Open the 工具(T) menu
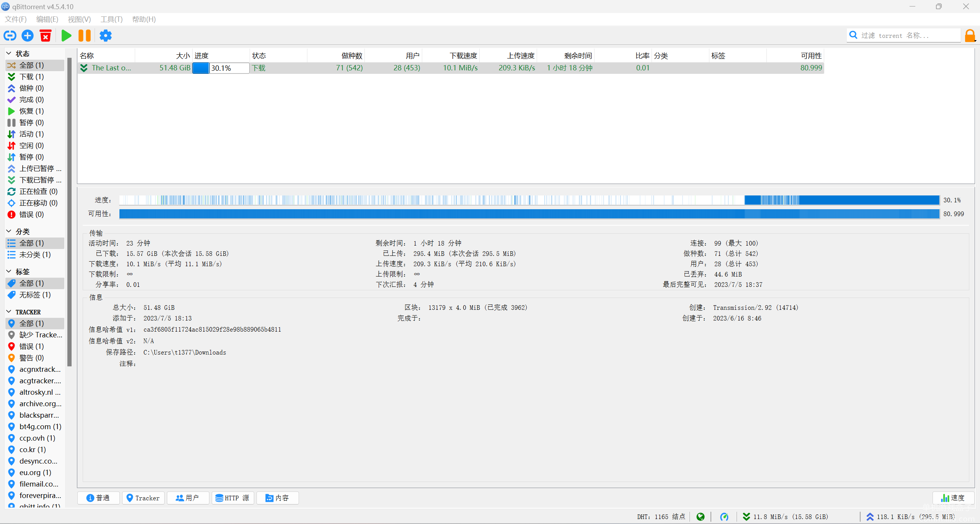Image resolution: width=980 pixels, height=524 pixels. point(111,19)
